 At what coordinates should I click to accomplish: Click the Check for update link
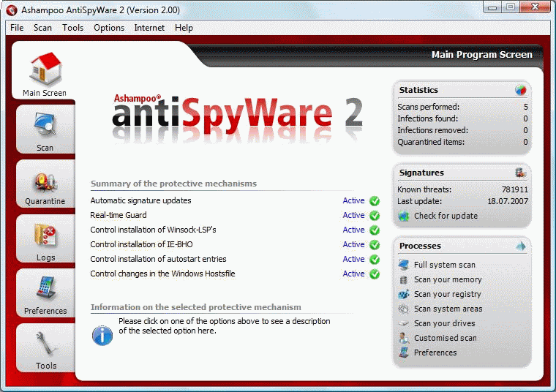(446, 216)
